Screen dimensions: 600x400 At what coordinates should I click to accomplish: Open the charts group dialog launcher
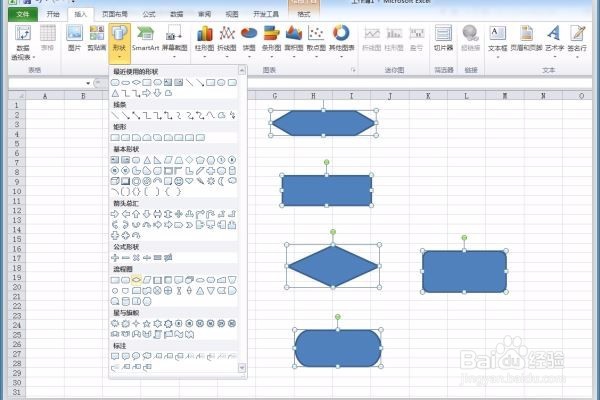tap(353, 70)
